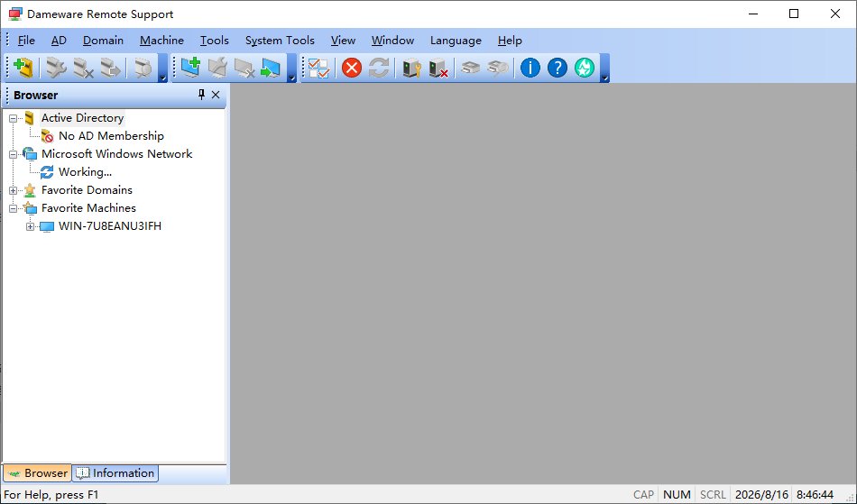The width and height of the screenshot is (857, 504).
Task: Collapse the Microsoft Windows Network node
Action: [x=14, y=154]
